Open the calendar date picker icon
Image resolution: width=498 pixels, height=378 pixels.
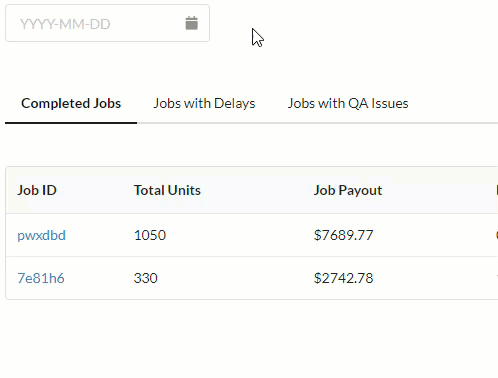191,23
